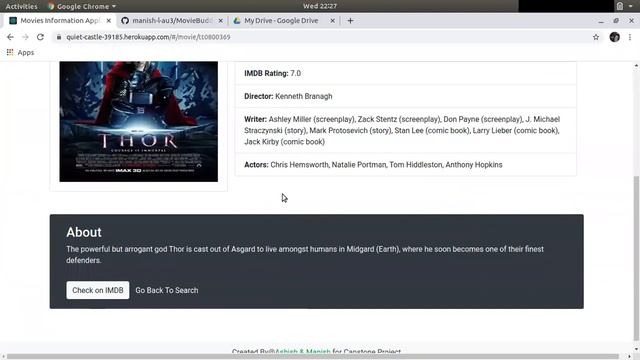Switch to the Movies Information App tab
640x360 pixels.
coord(59,20)
